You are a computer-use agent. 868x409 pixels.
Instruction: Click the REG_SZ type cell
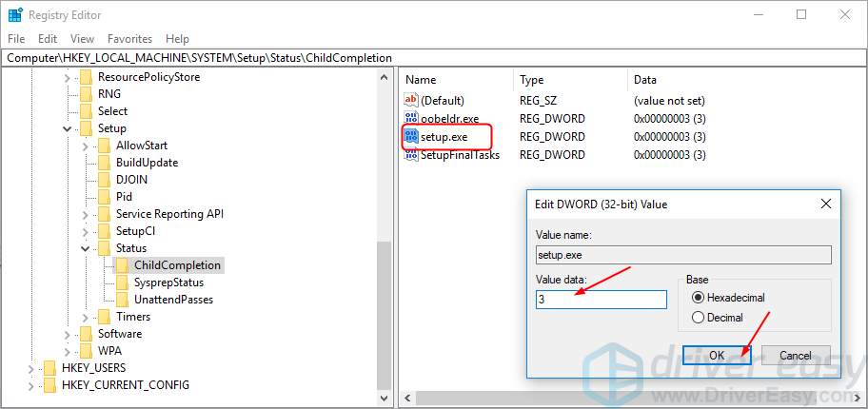click(x=540, y=101)
